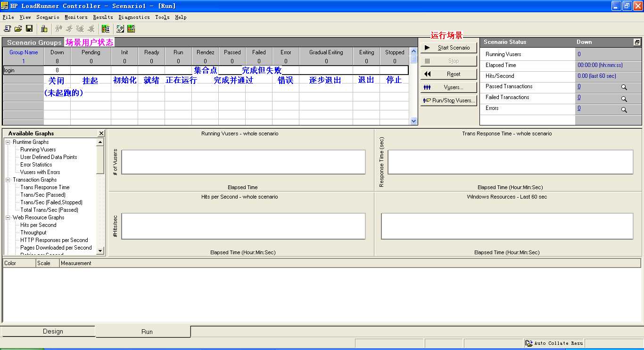This screenshot has height=350, width=644.
Task: Select Pages Downloaded per Second tree item
Action: [x=56, y=248]
